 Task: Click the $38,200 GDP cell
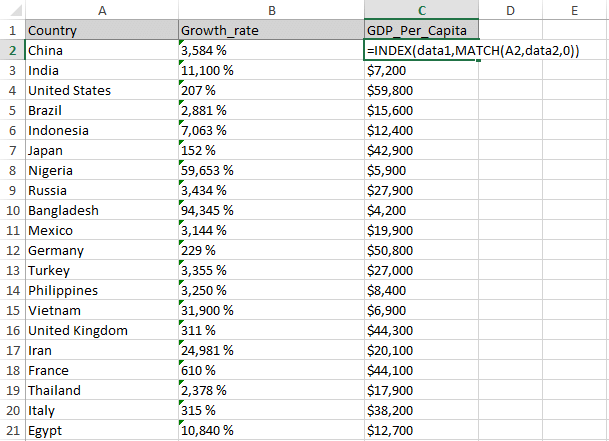point(421,410)
